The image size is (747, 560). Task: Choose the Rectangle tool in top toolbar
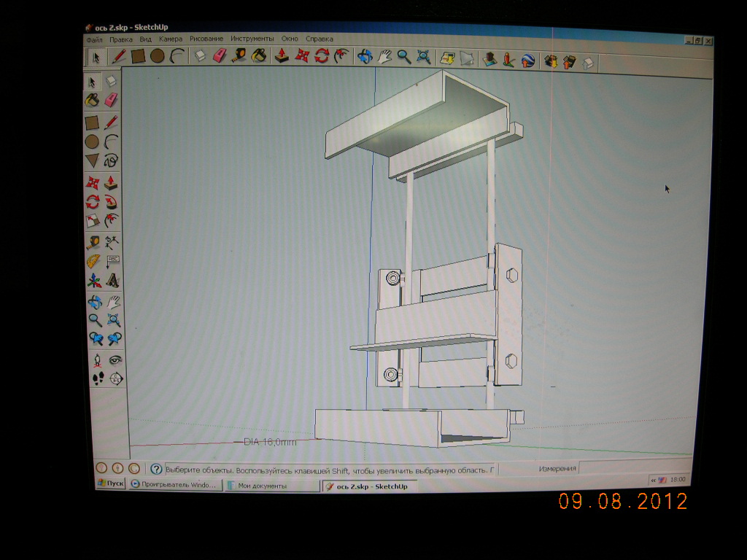point(138,56)
